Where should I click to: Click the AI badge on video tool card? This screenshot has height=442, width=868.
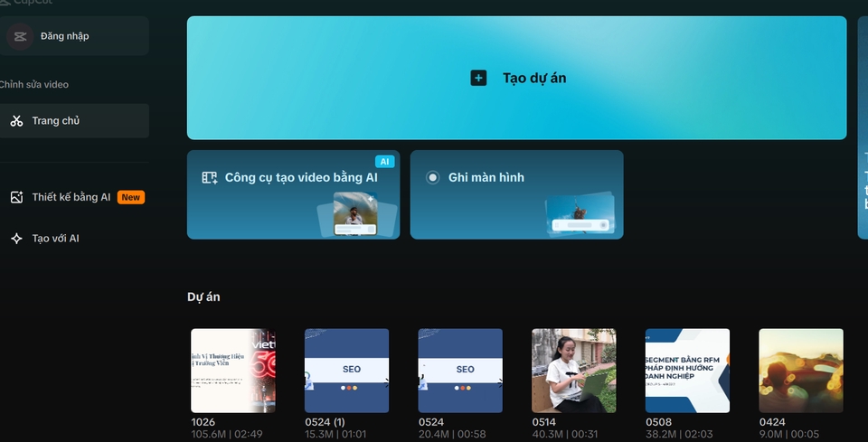[x=384, y=162]
